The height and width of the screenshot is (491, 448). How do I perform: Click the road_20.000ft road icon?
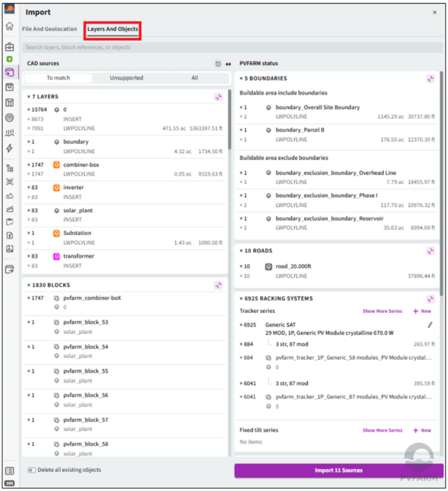pyautogui.click(x=268, y=267)
